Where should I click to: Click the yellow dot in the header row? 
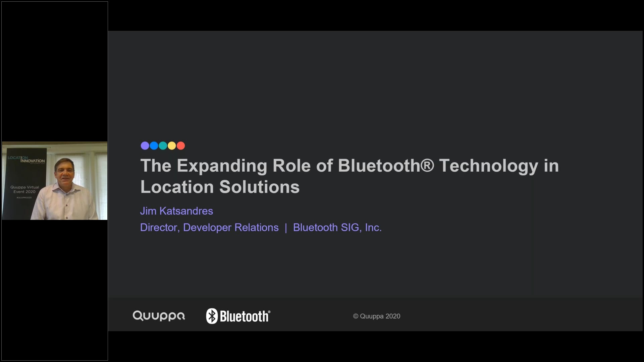click(x=172, y=145)
